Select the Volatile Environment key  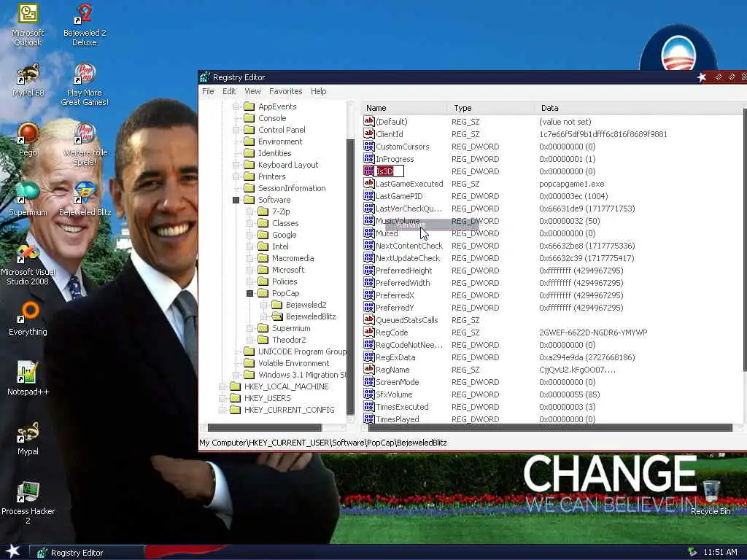point(293,363)
